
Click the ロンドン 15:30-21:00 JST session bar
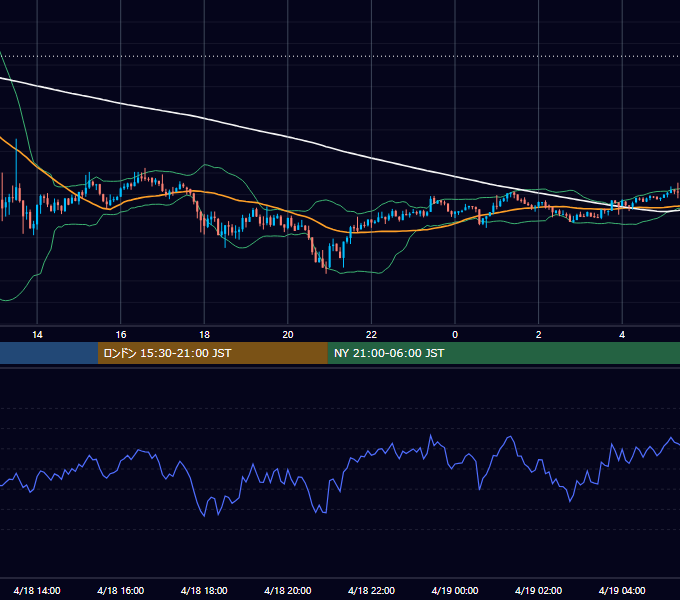pos(212,353)
